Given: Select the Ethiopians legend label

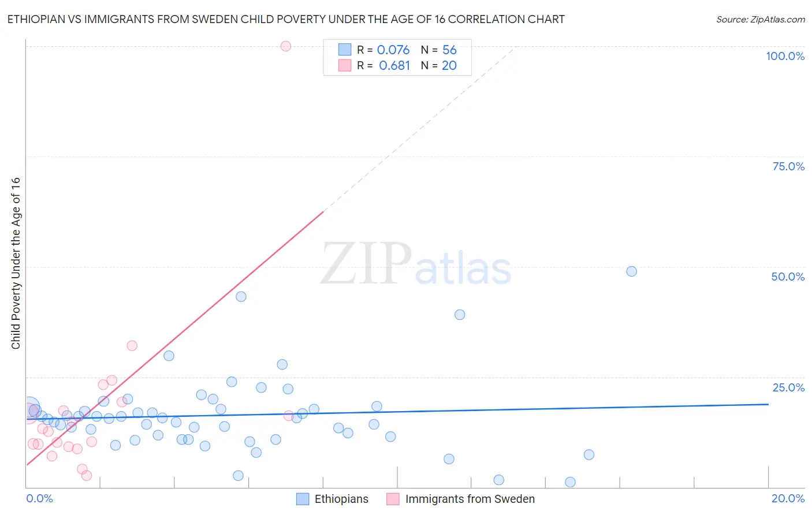Looking at the screenshot, I should pos(341,499).
